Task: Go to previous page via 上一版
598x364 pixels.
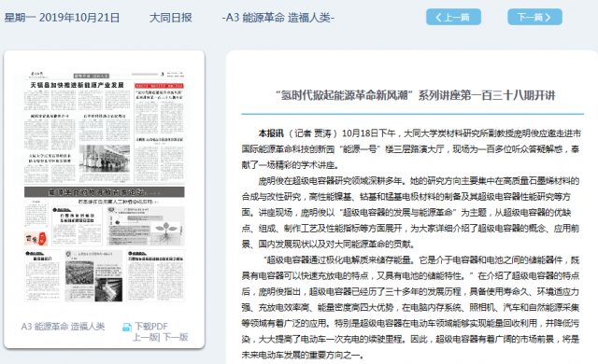Action: tap(146, 337)
